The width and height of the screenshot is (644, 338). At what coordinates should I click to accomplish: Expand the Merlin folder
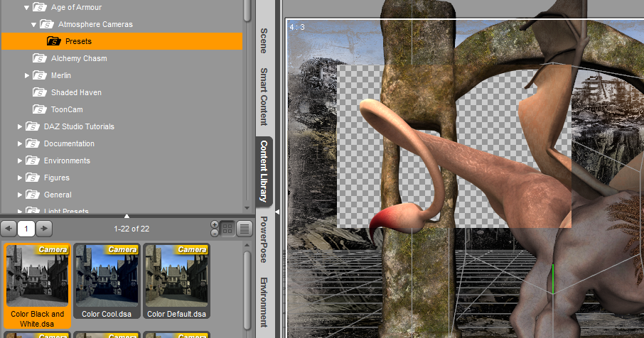pyautogui.click(x=27, y=75)
